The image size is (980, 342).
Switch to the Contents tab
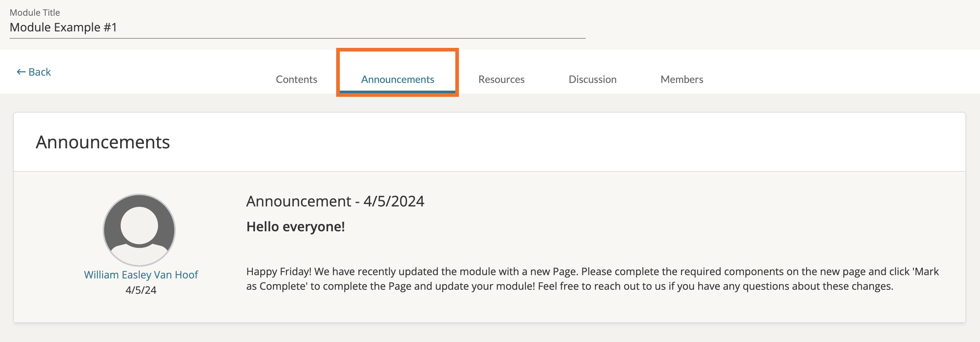coord(296,79)
